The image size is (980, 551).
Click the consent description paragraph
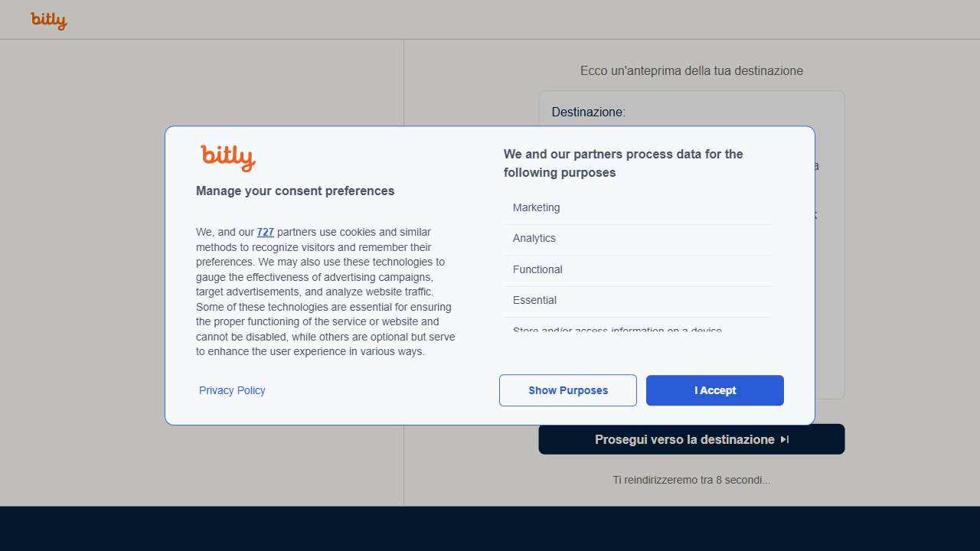[325, 292]
